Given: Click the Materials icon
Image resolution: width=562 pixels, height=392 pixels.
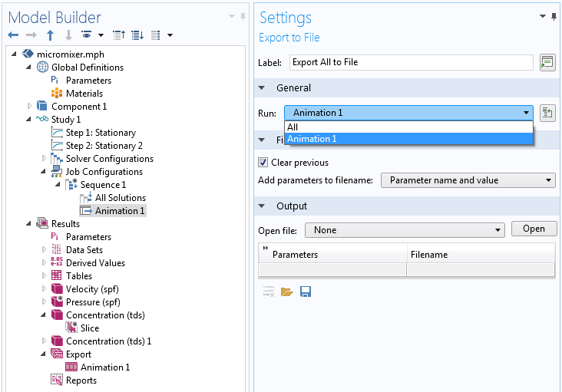Looking at the screenshot, I should pyautogui.click(x=57, y=93).
